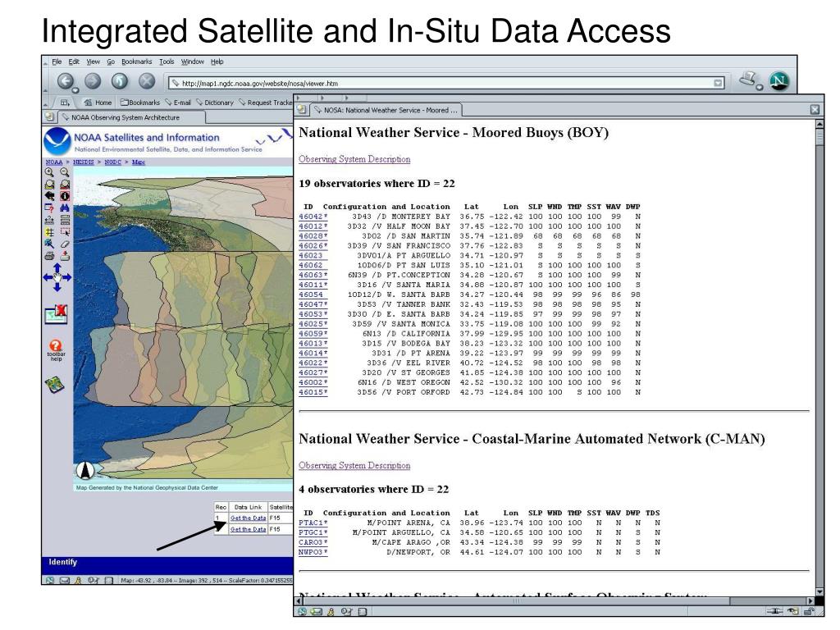
Task: Click the eraser clear-selection tool
Action: pyautogui.click(x=65, y=244)
